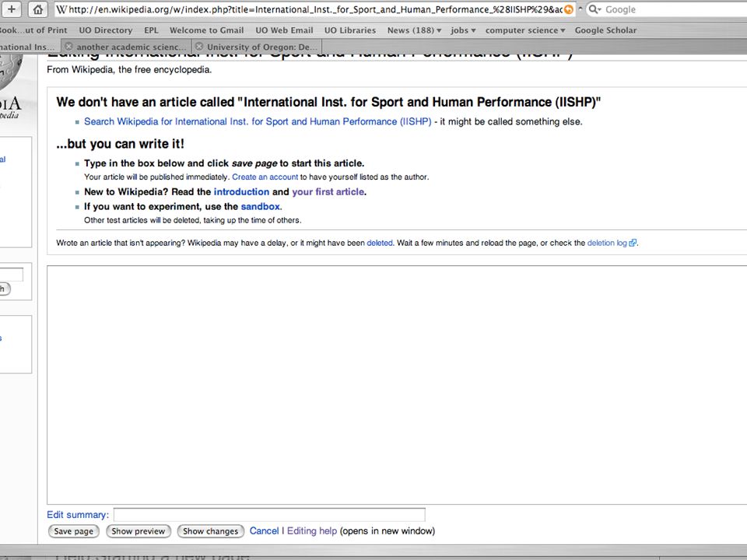Viewport: 747px width, 560px height.
Task: Open the search engine magnifier dropdown
Action: tap(594, 9)
